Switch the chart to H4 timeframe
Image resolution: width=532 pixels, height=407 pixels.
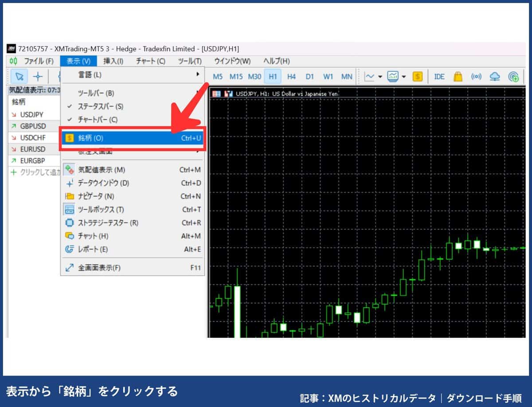291,76
